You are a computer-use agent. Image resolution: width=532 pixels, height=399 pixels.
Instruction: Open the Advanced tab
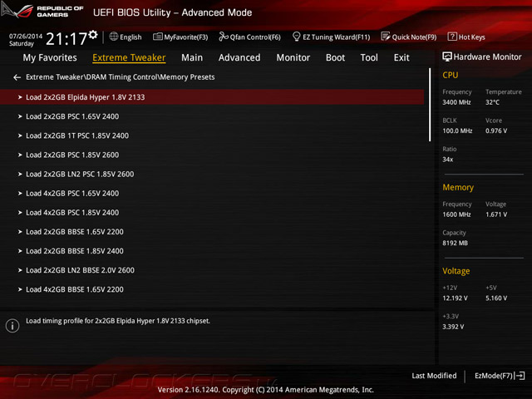click(x=239, y=57)
